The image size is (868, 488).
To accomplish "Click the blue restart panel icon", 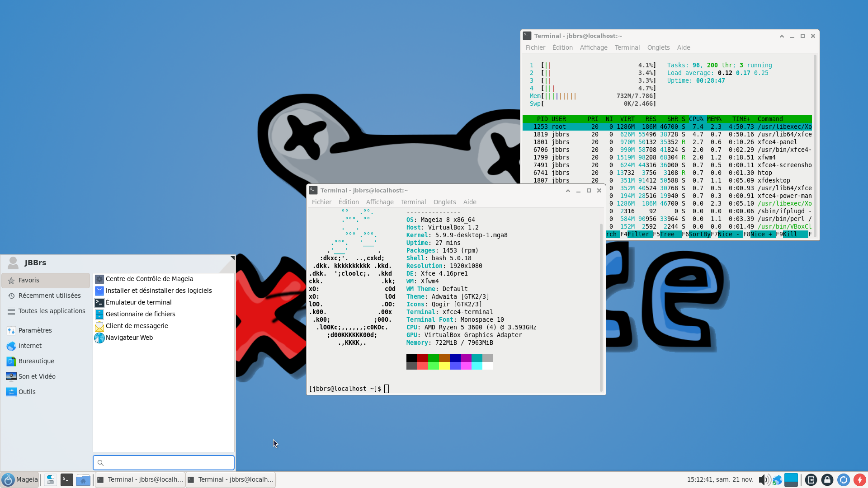I will pos(844,480).
